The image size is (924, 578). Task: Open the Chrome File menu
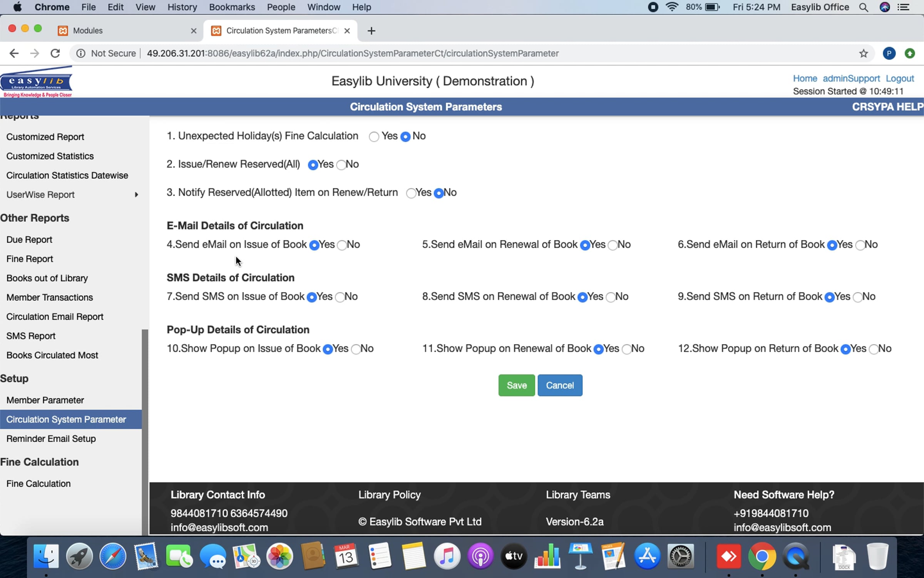pos(89,7)
